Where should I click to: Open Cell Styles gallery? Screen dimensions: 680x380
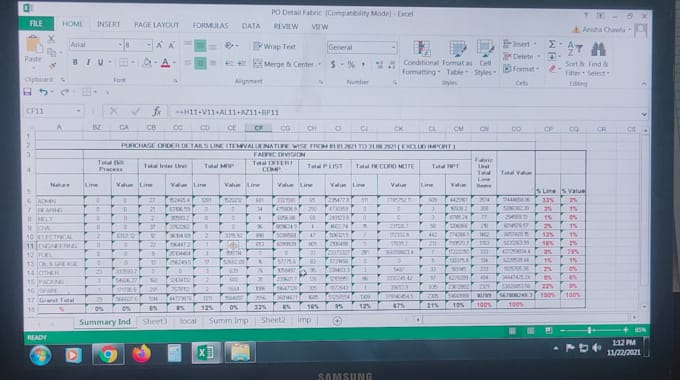click(485, 58)
